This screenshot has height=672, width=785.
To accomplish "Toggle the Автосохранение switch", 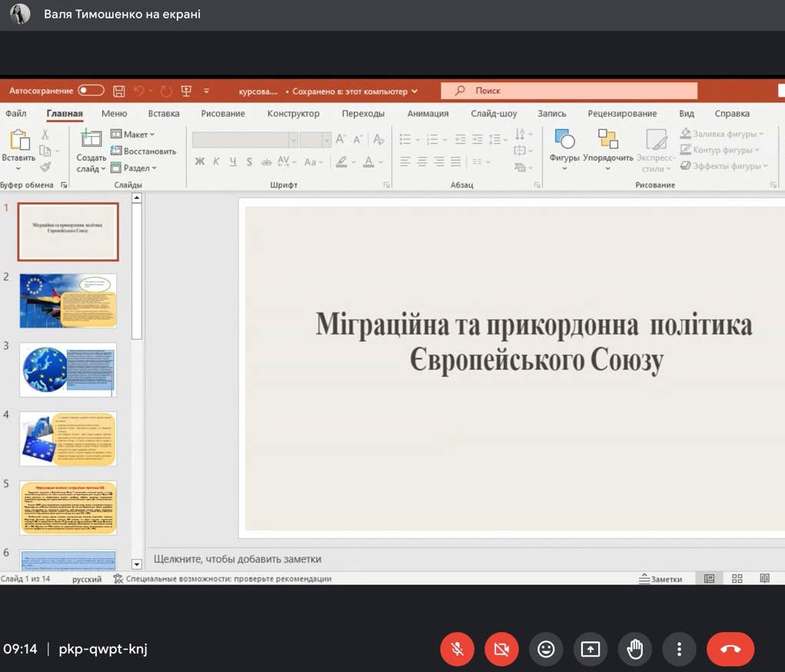I will click(91, 91).
